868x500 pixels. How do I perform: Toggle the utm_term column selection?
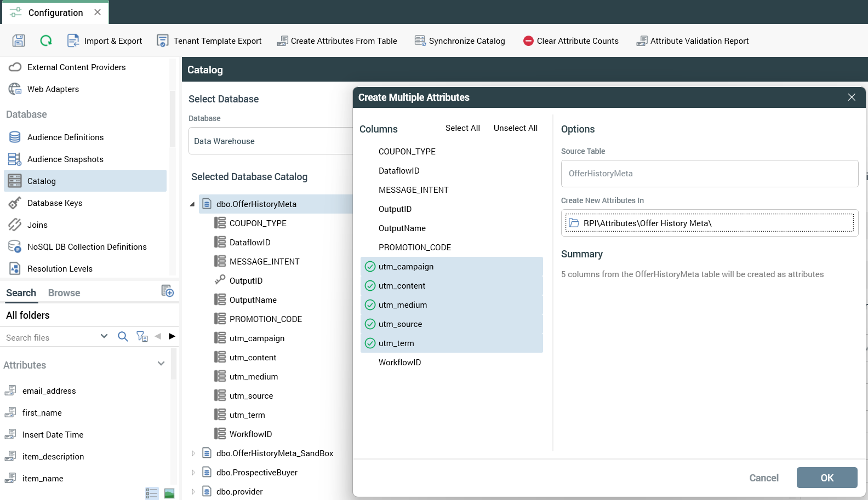coord(370,343)
